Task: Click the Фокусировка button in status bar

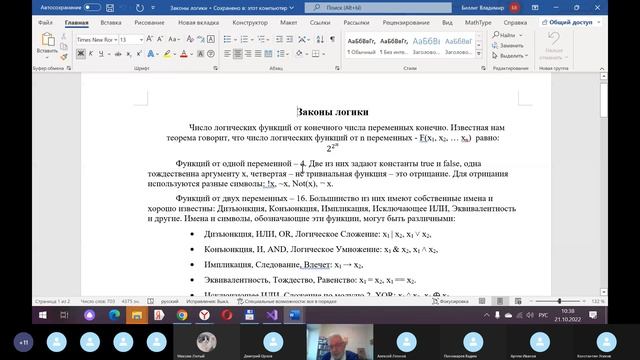Action: (x=450, y=301)
